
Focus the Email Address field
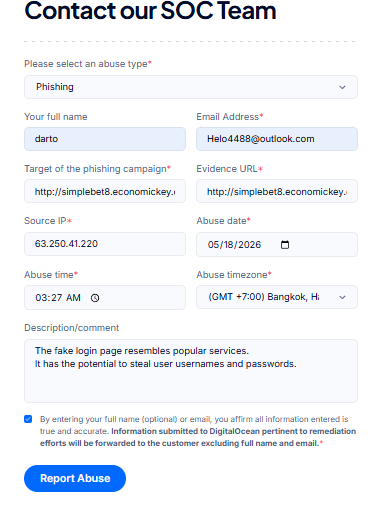click(x=277, y=139)
